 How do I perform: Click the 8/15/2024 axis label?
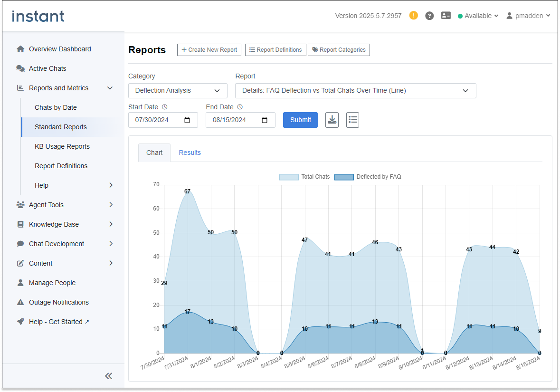(528, 363)
